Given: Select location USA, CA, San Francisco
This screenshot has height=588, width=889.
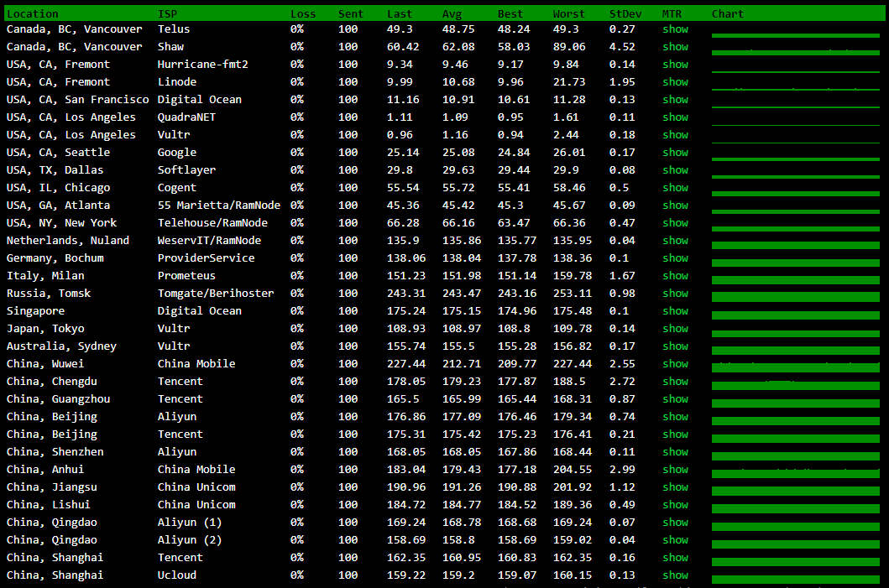Looking at the screenshot, I should click(x=78, y=99).
